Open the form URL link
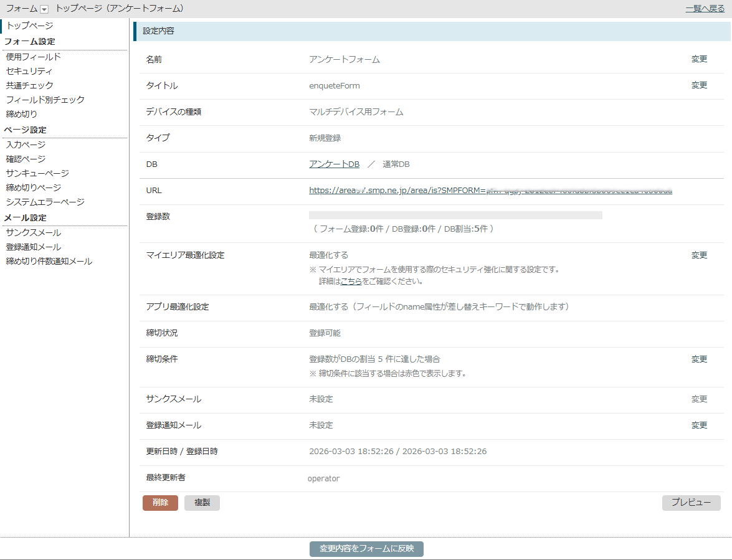Image resolution: width=732 pixels, height=560 pixels. pos(490,191)
